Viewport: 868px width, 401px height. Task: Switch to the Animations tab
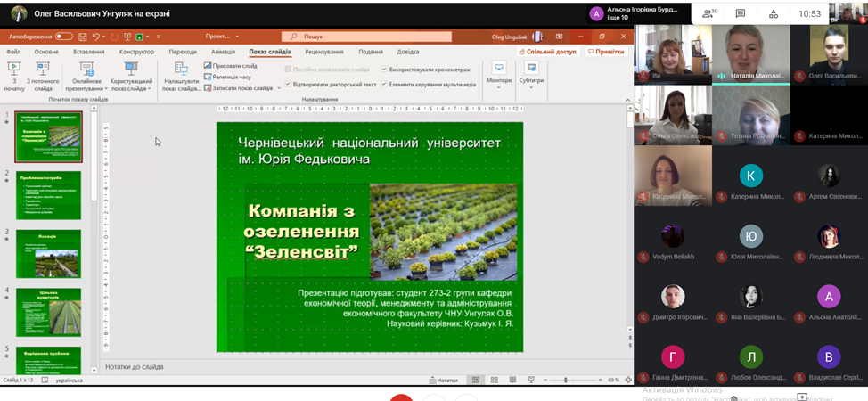[223, 52]
